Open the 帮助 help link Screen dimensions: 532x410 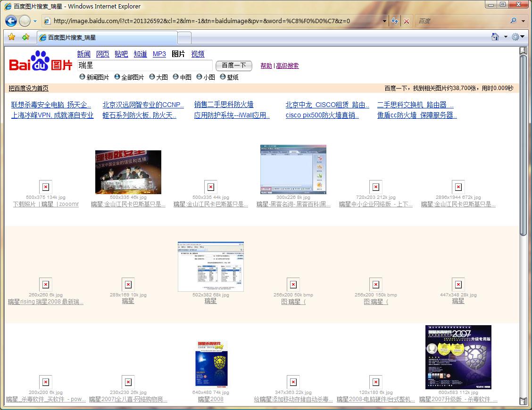click(266, 66)
